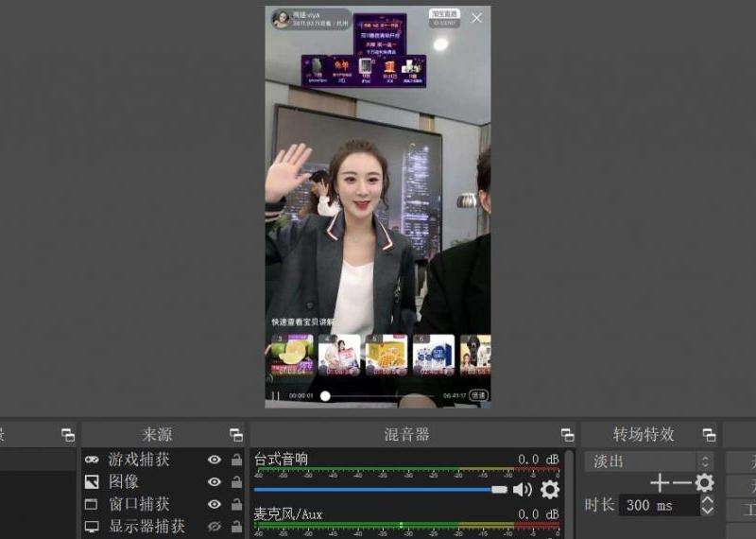Open product thumbnail number 4
Screen dimensions: 756x539
coord(339,355)
